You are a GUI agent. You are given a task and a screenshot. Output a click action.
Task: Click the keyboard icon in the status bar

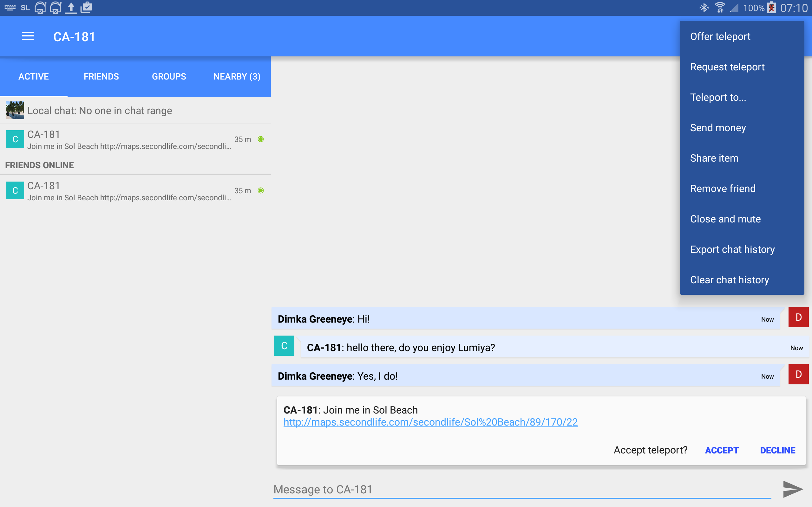coord(10,7)
